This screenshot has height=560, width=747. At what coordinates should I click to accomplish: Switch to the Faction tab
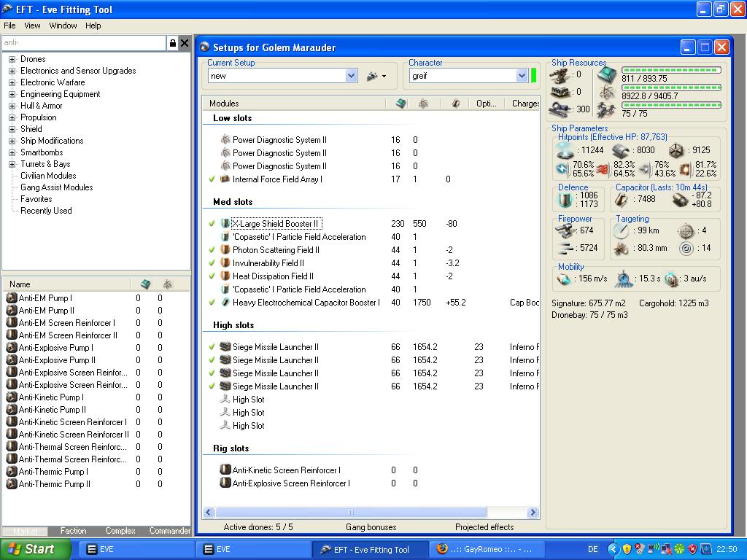click(74, 531)
